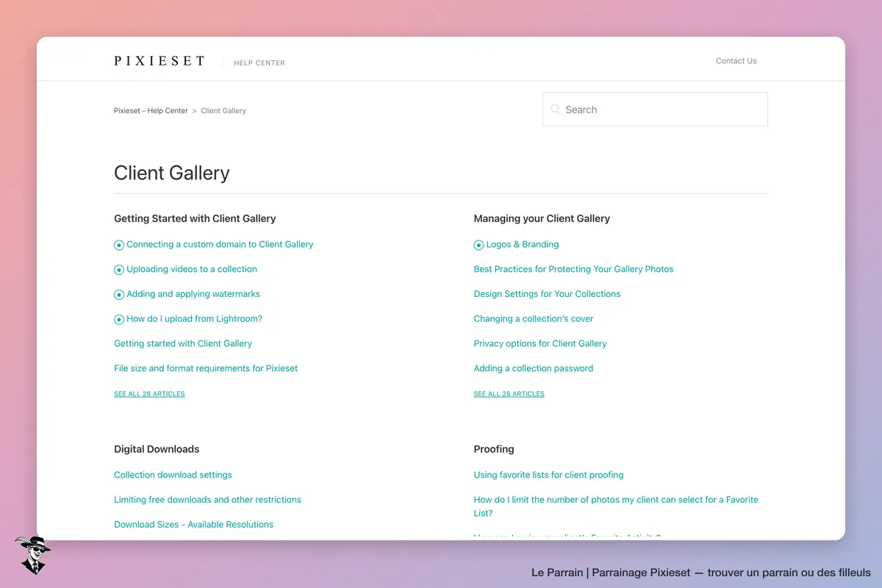Open File size and format requirements article
Screen dimensions: 882x588
[206, 368]
